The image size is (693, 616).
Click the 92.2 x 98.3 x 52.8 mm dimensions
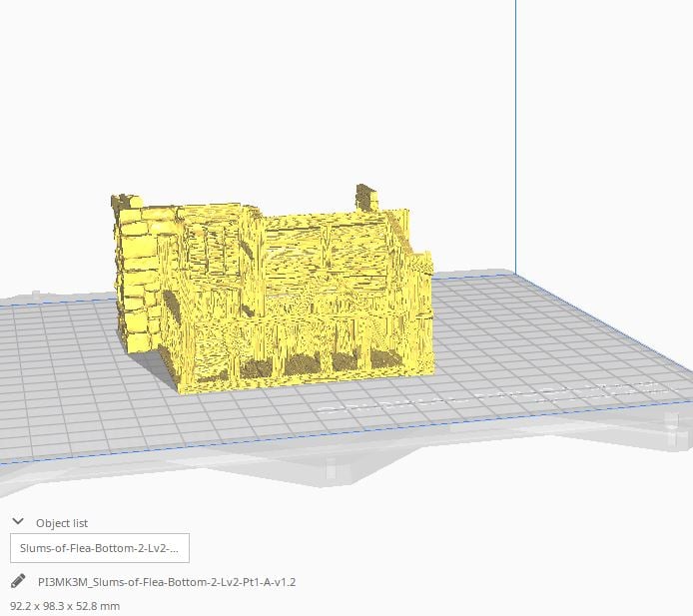[x=65, y=605]
